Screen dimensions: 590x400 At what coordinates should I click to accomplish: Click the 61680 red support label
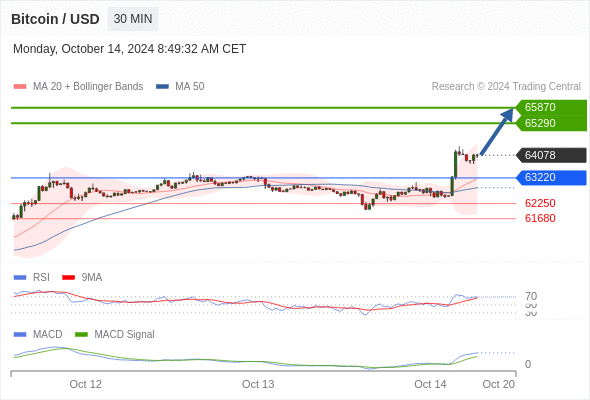(x=540, y=218)
